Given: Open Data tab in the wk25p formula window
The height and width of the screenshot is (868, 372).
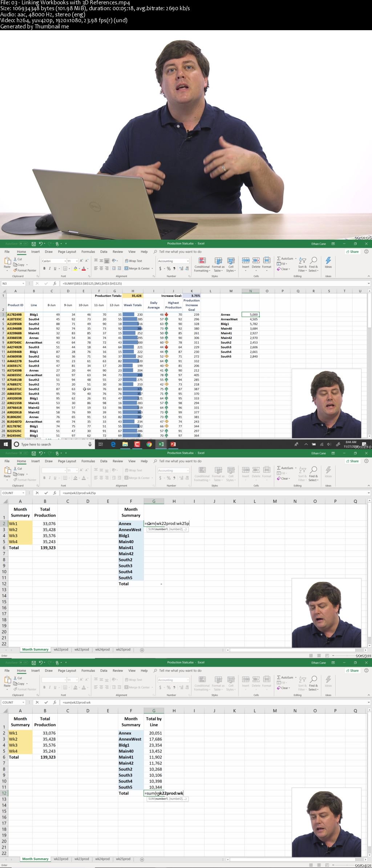Looking at the screenshot, I should click(104, 461).
